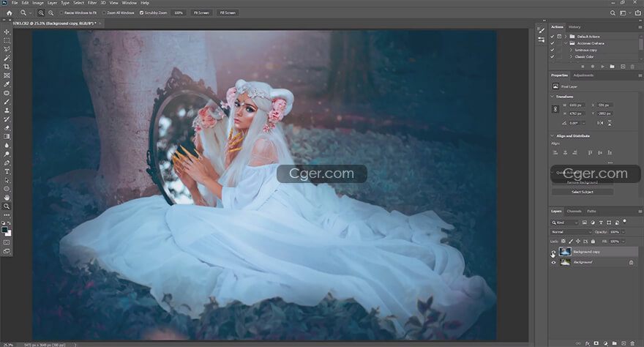Select the Zoom tool in toolbox

click(7, 206)
